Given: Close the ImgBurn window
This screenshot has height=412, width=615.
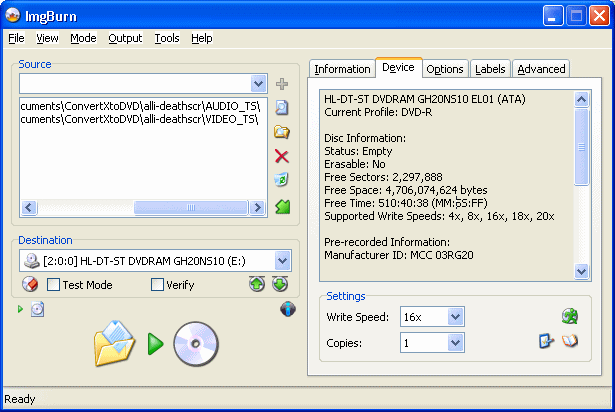Looking at the screenshot, I should (599, 16).
